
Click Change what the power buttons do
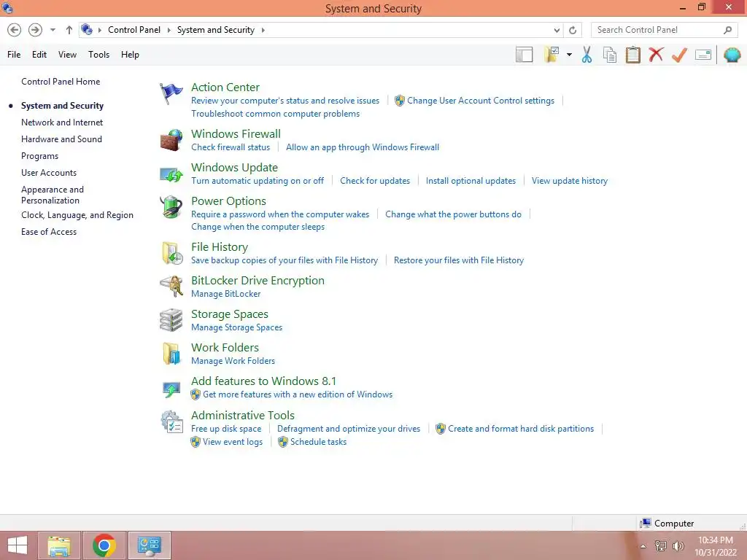(453, 214)
